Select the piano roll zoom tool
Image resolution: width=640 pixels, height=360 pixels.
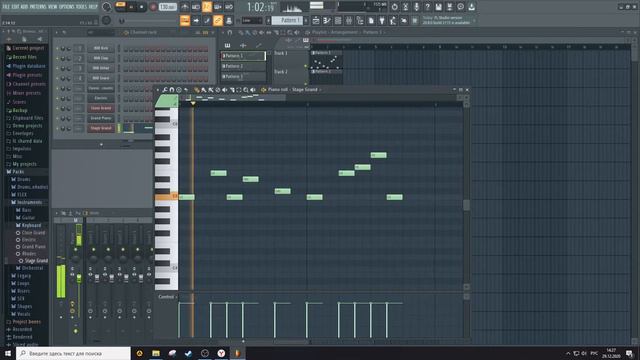coord(246,90)
